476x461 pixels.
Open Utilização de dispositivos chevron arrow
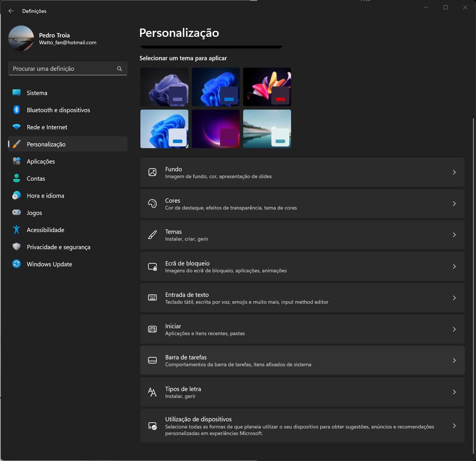point(454,426)
